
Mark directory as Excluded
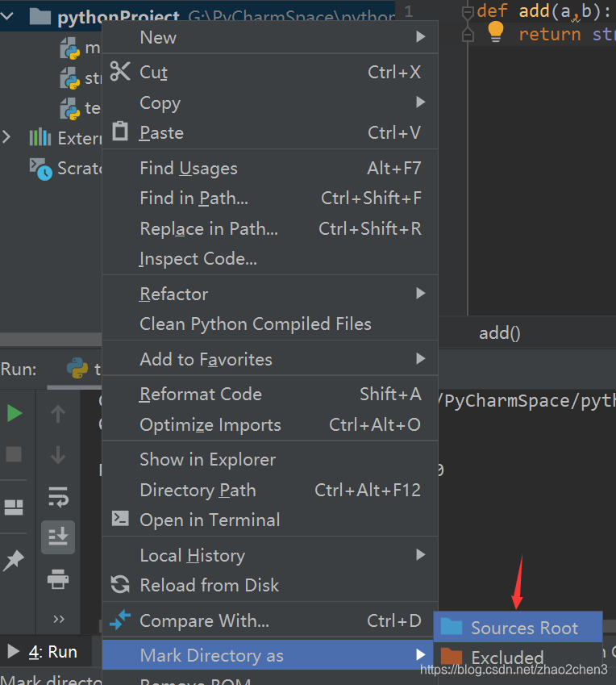pyautogui.click(x=518, y=658)
